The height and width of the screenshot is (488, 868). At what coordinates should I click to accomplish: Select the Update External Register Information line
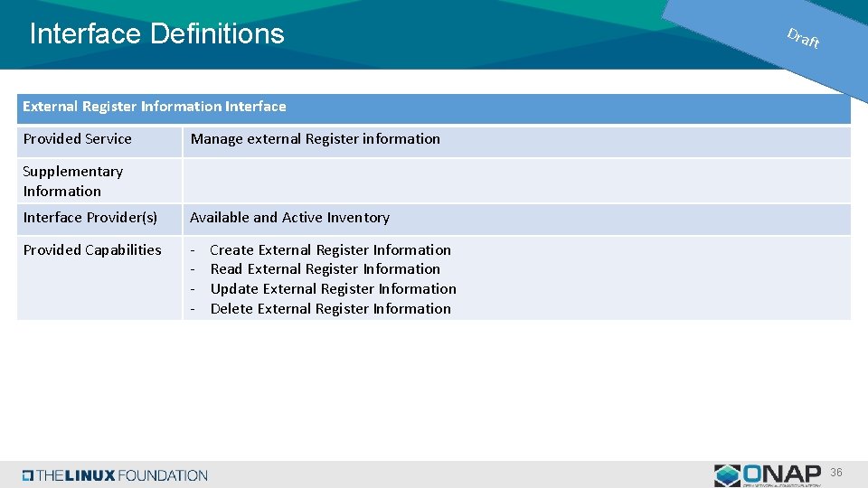pos(334,289)
